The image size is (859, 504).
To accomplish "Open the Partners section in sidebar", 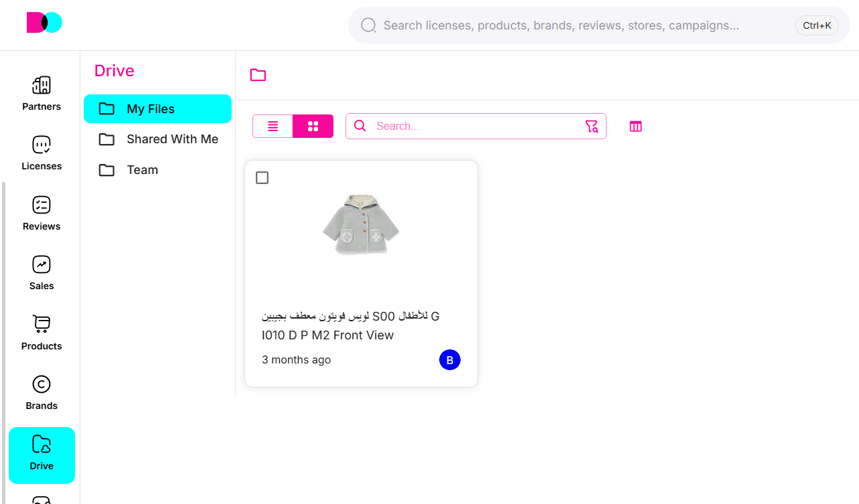I will click(x=42, y=94).
